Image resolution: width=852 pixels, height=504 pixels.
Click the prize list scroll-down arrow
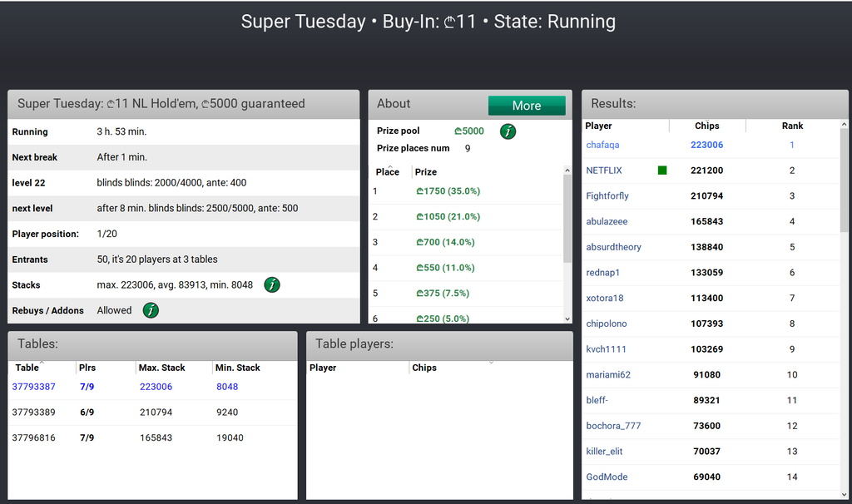pos(567,319)
